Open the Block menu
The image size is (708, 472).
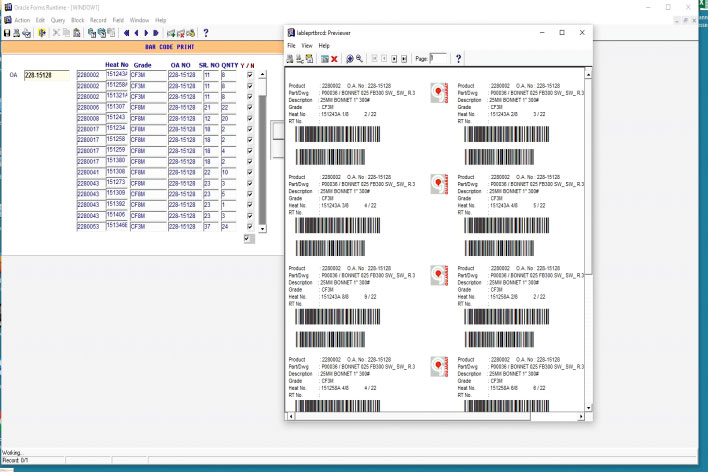coord(78,20)
